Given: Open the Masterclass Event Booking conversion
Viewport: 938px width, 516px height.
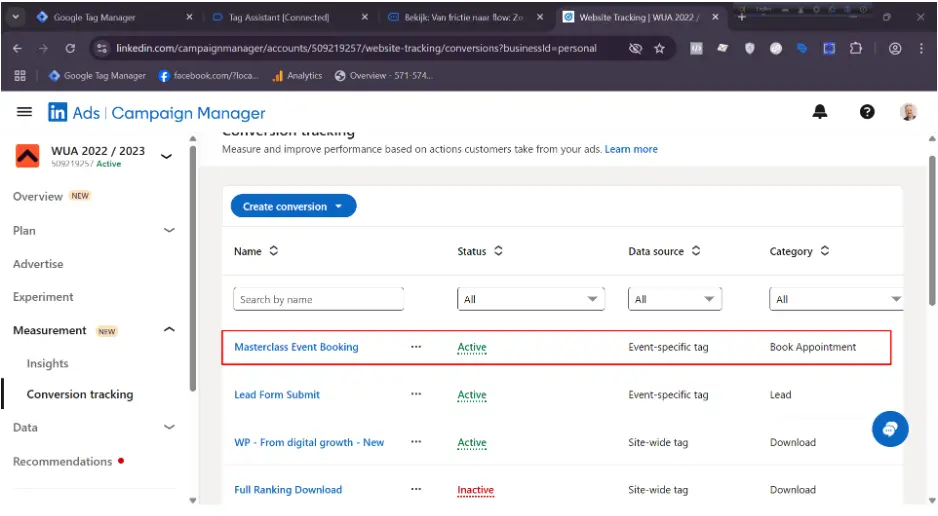Looking at the screenshot, I should coord(296,347).
